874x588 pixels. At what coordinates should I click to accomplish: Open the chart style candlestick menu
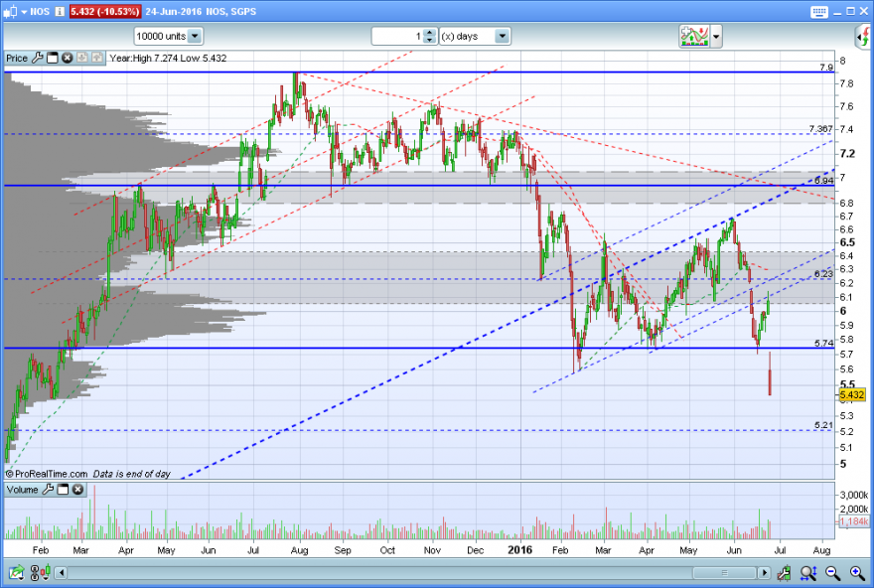click(15, 11)
